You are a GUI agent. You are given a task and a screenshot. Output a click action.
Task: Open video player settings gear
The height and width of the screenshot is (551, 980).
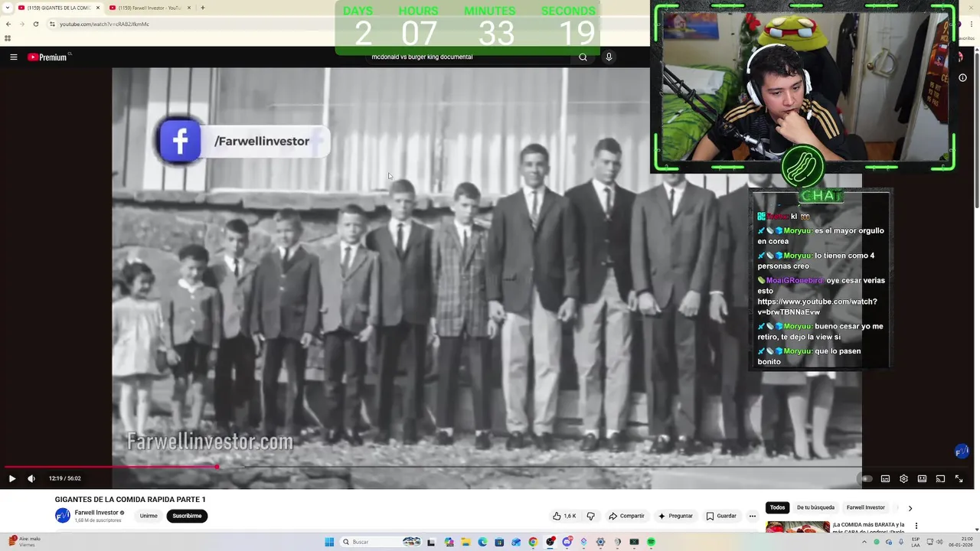903,478
